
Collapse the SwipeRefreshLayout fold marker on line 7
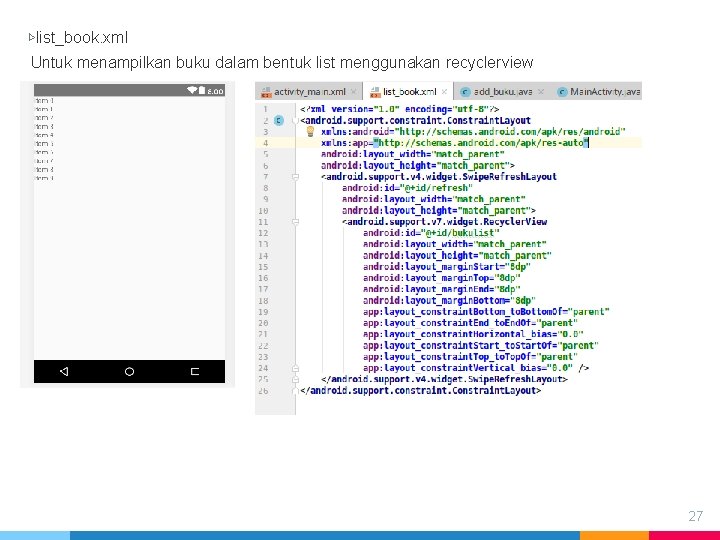pos(296,177)
